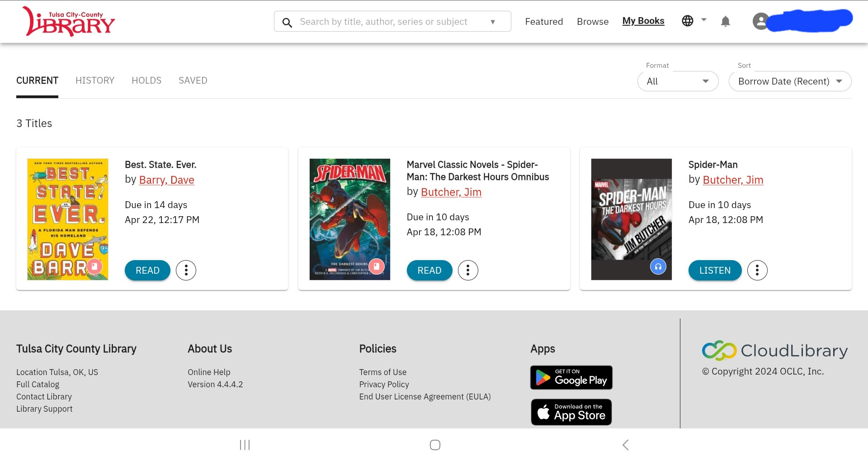868x461 pixels.
Task: Open Online Help link
Action: coord(209,372)
